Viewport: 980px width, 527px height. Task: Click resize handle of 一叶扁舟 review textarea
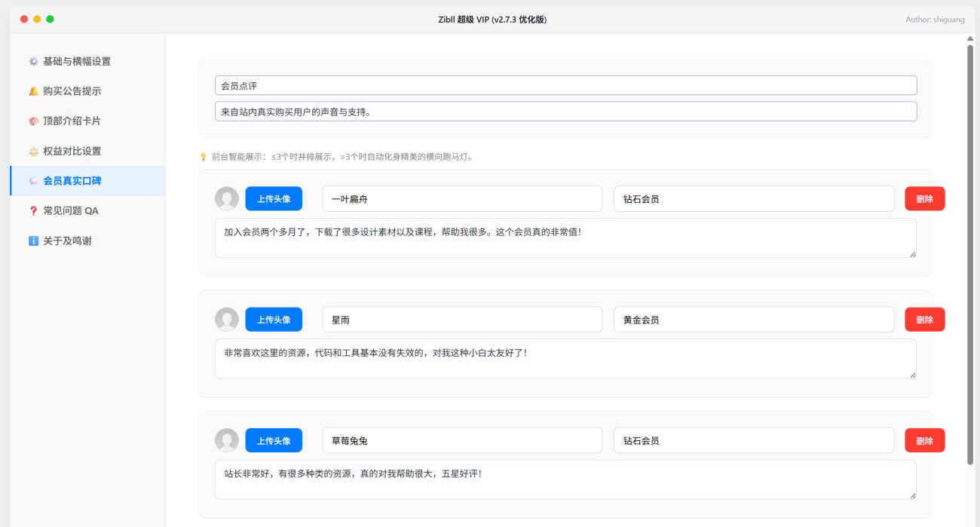tap(913, 254)
